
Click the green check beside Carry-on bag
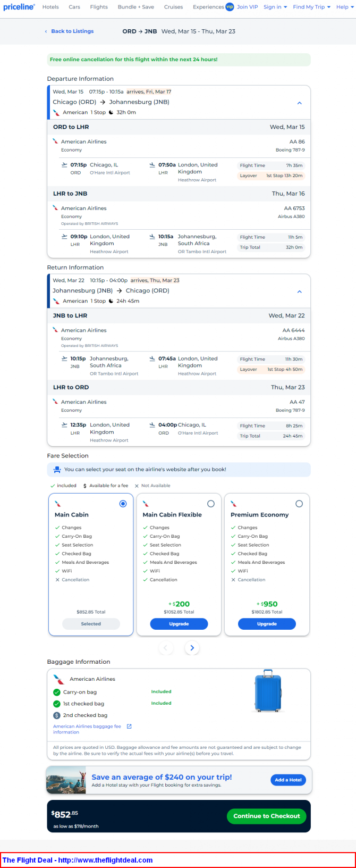[57, 692]
